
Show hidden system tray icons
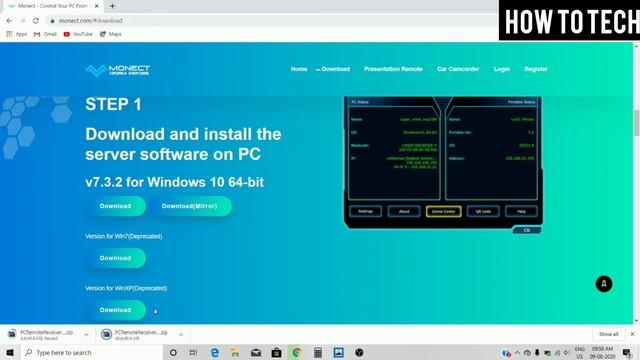click(x=517, y=353)
